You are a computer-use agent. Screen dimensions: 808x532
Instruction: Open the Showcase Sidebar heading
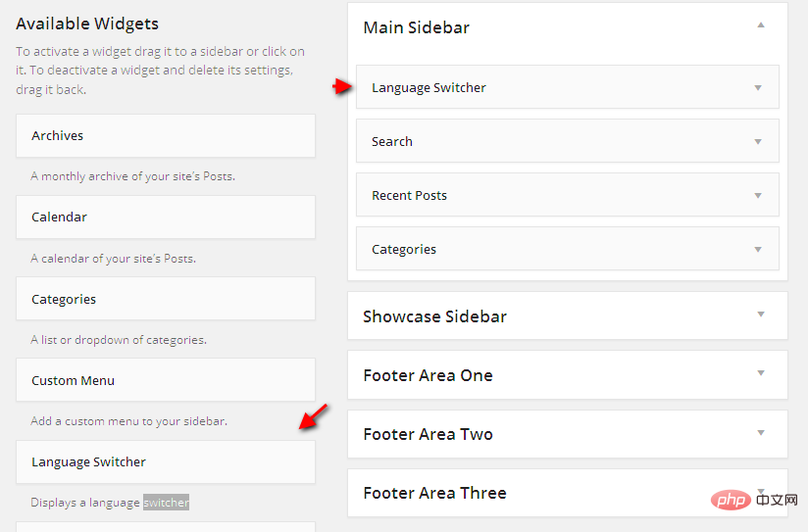click(x=434, y=316)
